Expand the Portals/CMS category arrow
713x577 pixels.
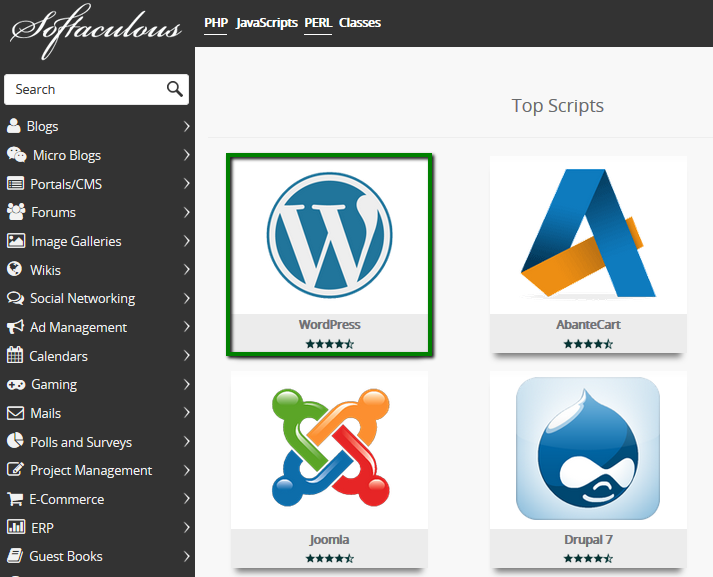coord(186,184)
